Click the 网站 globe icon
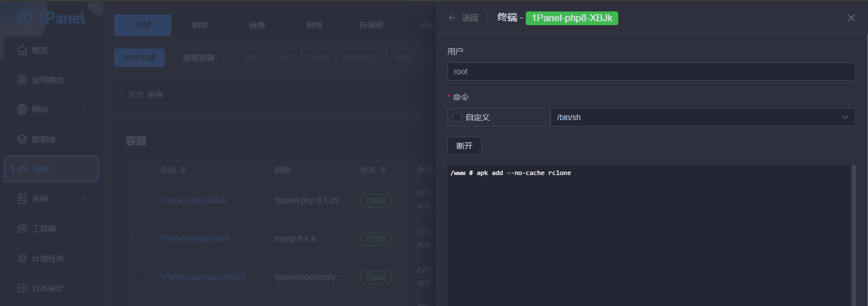The width and height of the screenshot is (868, 306). tap(22, 110)
